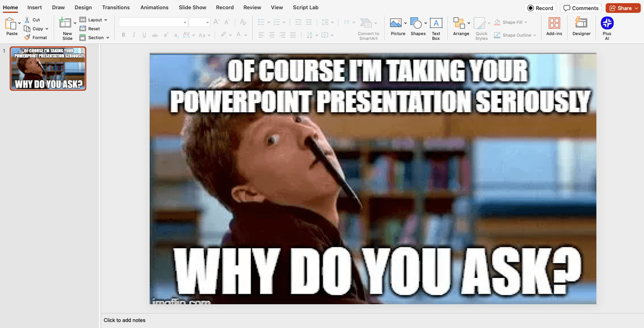
Task: Open the Designer pane
Action: [x=581, y=26]
